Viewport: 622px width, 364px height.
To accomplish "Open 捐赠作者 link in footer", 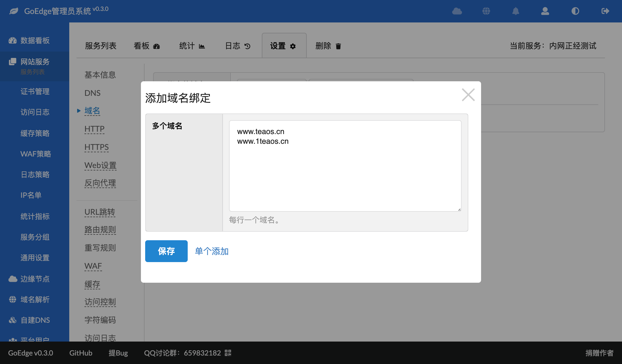I will (x=600, y=353).
